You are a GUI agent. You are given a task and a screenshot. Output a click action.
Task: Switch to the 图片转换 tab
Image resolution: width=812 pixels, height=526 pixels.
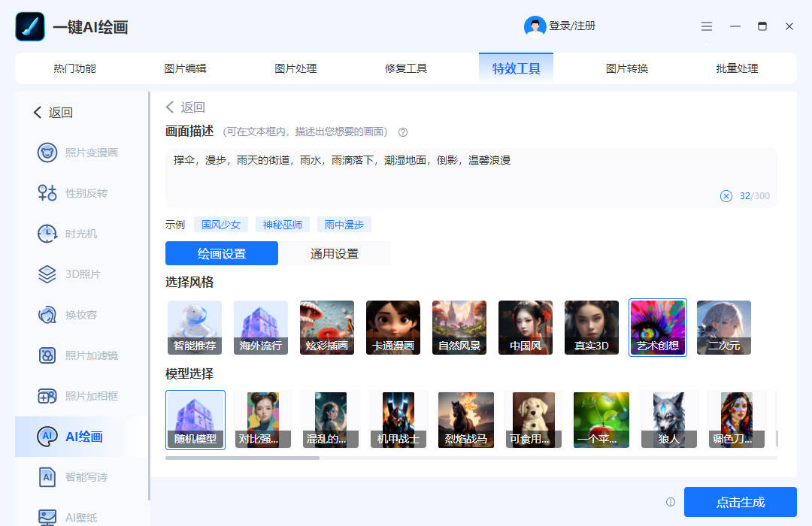[x=626, y=68]
